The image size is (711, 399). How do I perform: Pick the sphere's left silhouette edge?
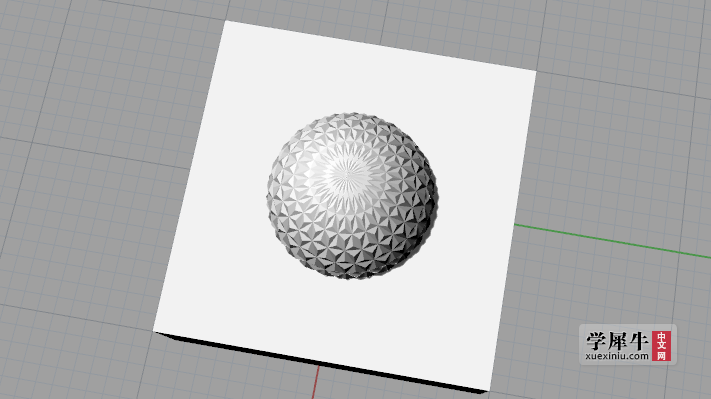pos(268,195)
